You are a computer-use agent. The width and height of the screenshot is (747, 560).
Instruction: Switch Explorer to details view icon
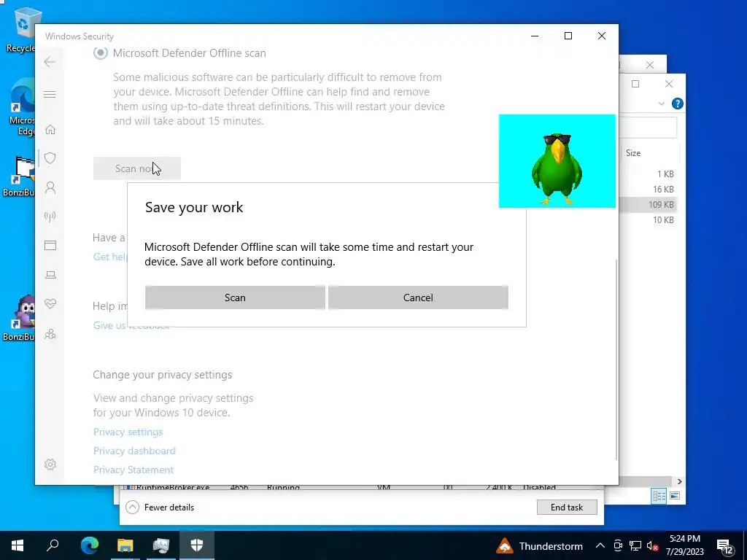click(x=659, y=496)
